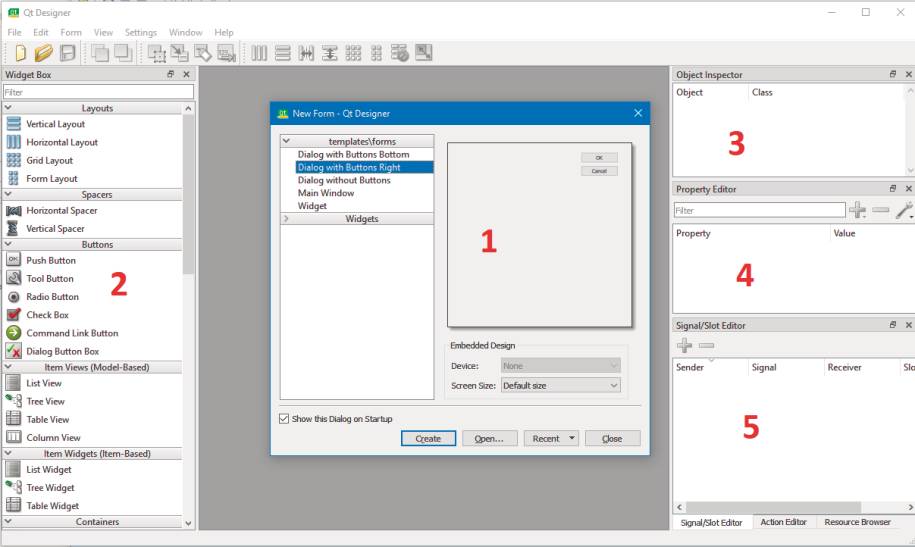This screenshot has width=915, height=547.
Task: Toggle Show this Dialog on Startup checkbox
Action: coord(284,419)
